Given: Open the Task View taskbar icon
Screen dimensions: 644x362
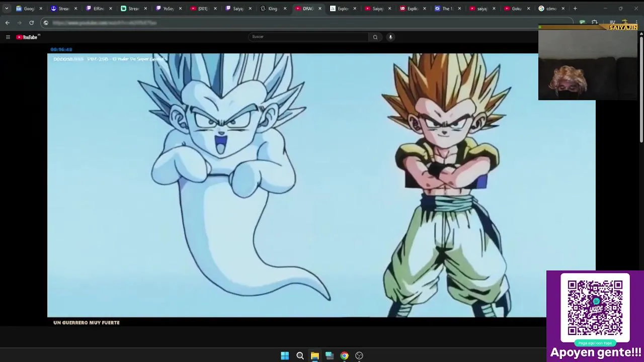Looking at the screenshot, I should [330, 355].
